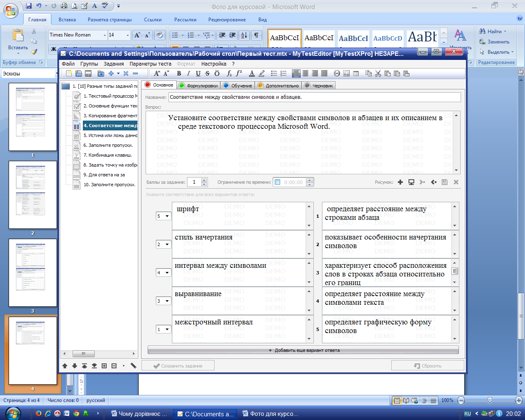This screenshot has height=420, width=525.
Task: Adjust the Word zoom slider
Action: 490,400
